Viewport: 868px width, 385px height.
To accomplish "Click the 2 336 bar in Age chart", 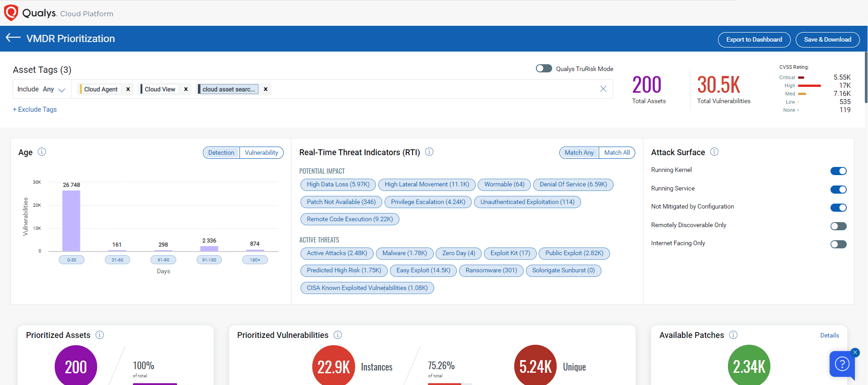I will (209, 248).
